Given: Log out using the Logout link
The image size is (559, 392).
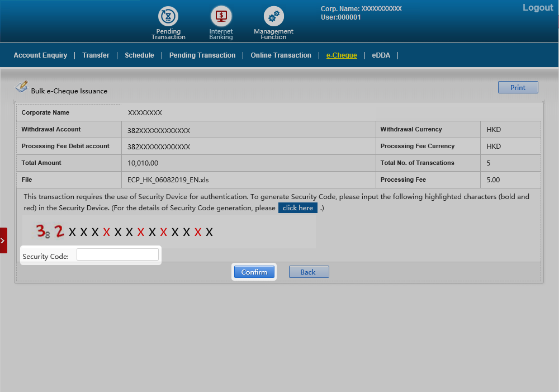Looking at the screenshot, I should point(537,8).
